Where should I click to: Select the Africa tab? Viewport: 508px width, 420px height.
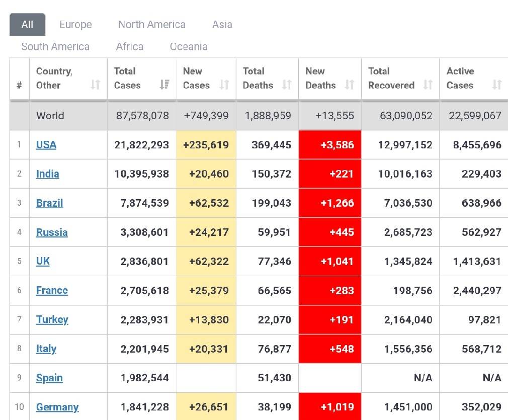point(130,47)
